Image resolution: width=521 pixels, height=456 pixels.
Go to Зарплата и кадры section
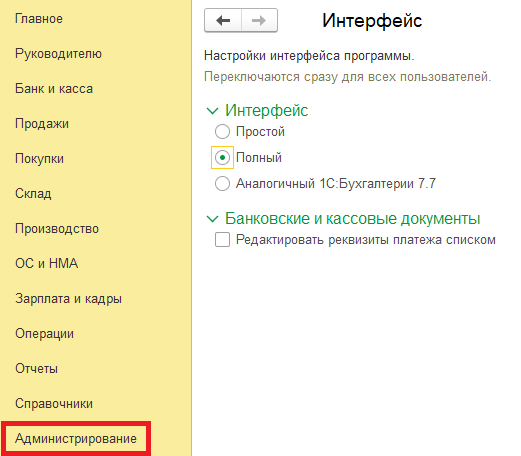[68, 299]
